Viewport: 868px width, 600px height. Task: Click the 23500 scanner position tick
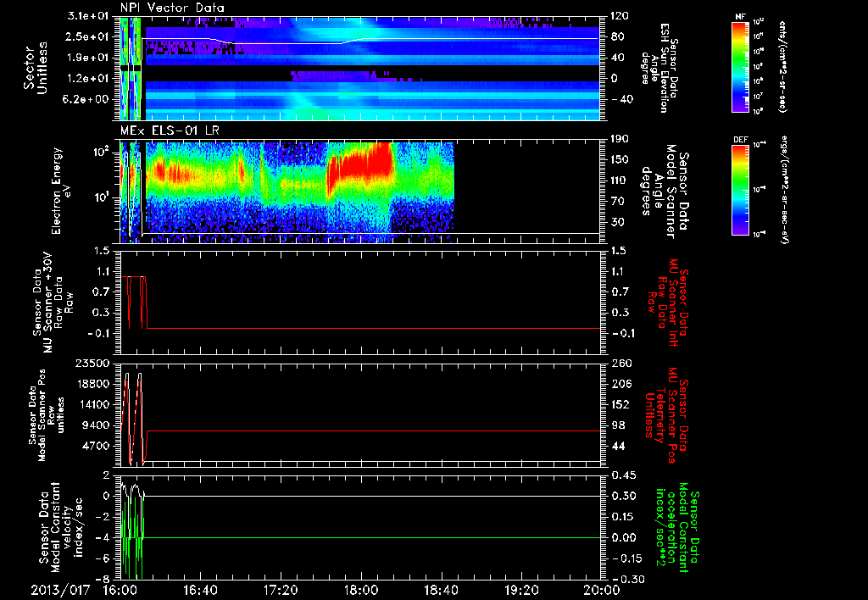[93, 363]
